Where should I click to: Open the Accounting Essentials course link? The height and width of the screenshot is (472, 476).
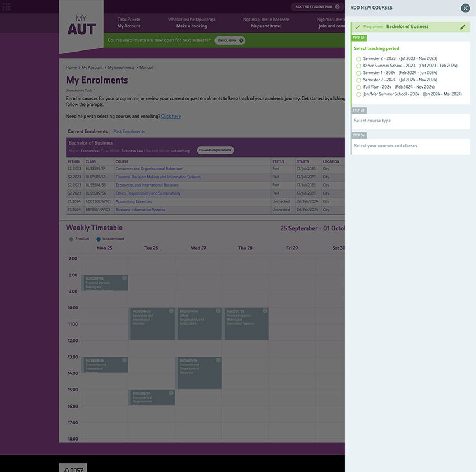(134, 202)
